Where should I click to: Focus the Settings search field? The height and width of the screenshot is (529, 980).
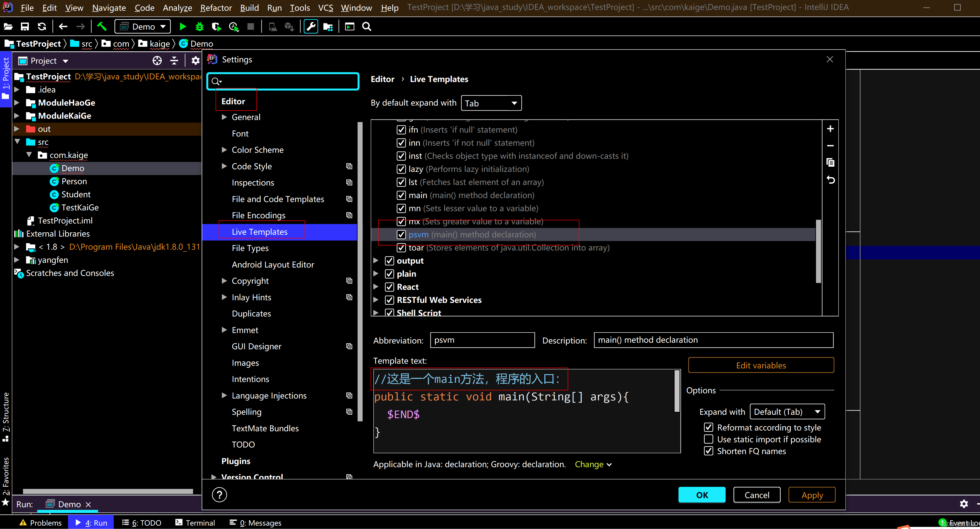283,81
